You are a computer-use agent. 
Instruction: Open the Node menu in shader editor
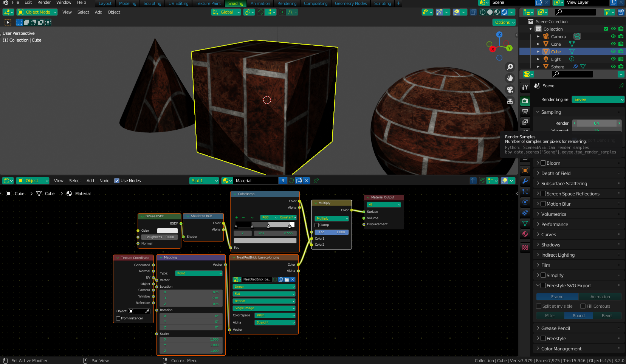104,181
